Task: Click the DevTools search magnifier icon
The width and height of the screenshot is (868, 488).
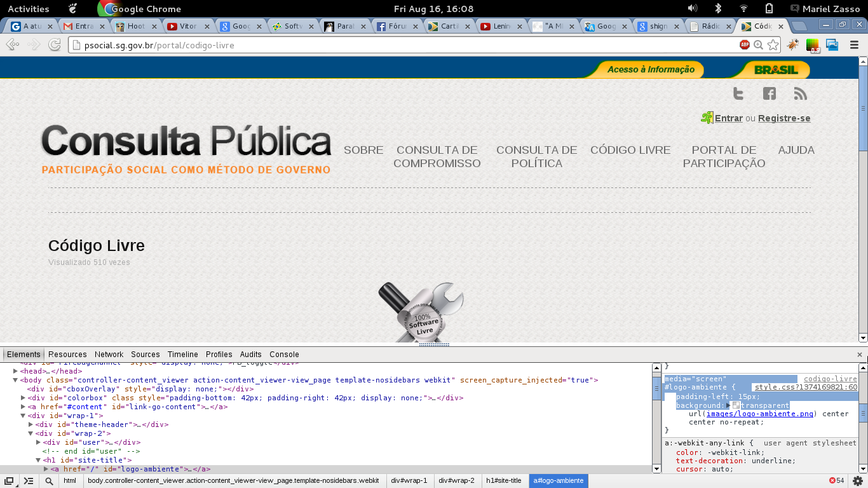Action: (x=49, y=481)
